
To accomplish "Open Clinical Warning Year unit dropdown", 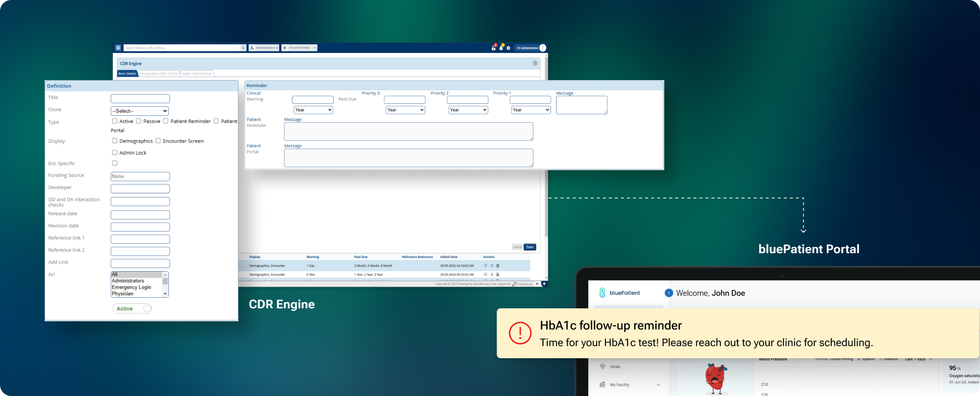I will (x=313, y=110).
